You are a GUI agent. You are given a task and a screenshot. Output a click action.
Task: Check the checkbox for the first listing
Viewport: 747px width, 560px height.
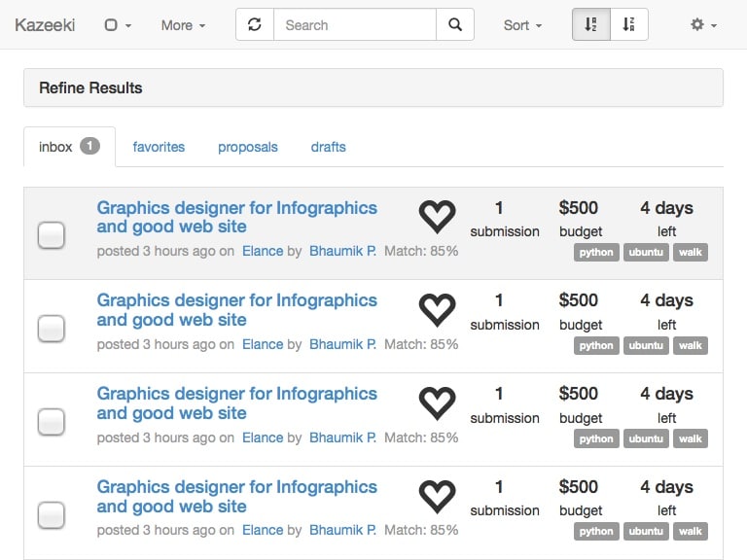click(51, 234)
